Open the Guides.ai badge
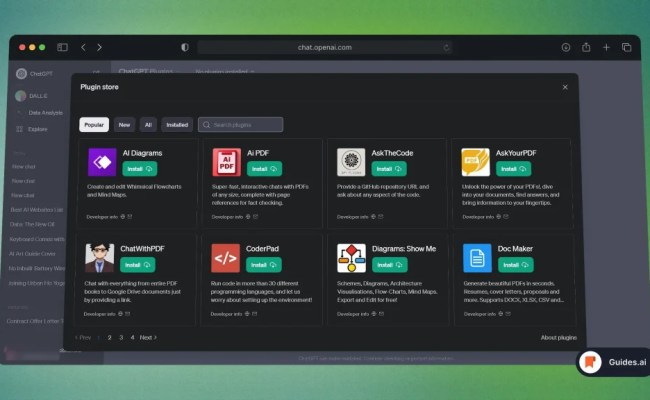This screenshot has height=400, width=650. click(613, 362)
